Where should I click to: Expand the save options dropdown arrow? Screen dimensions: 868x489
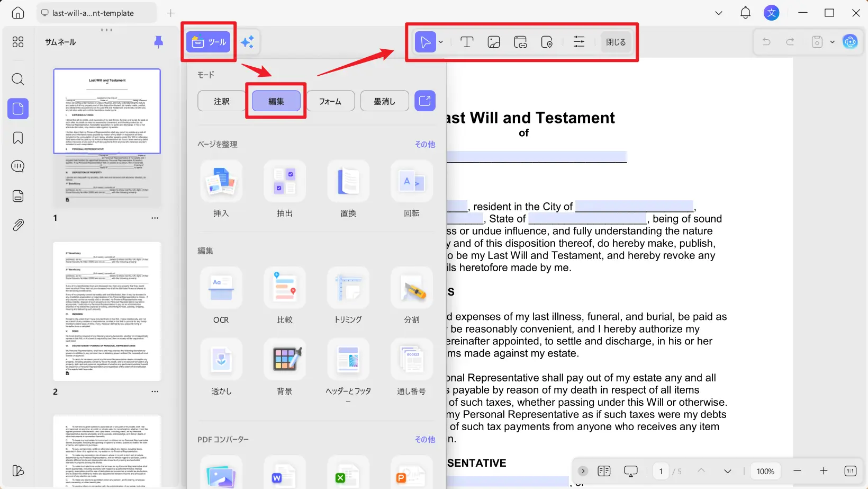click(x=832, y=42)
